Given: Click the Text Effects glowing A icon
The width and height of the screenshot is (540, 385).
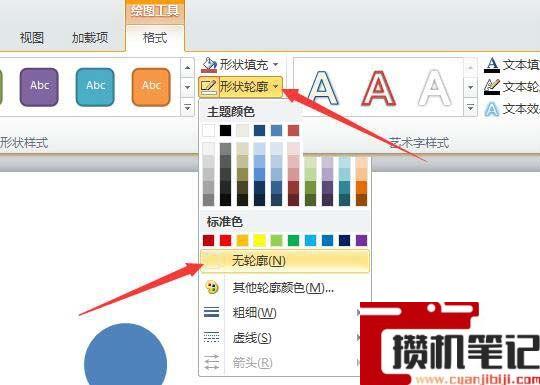Looking at the screenshot, I should 492,110.
